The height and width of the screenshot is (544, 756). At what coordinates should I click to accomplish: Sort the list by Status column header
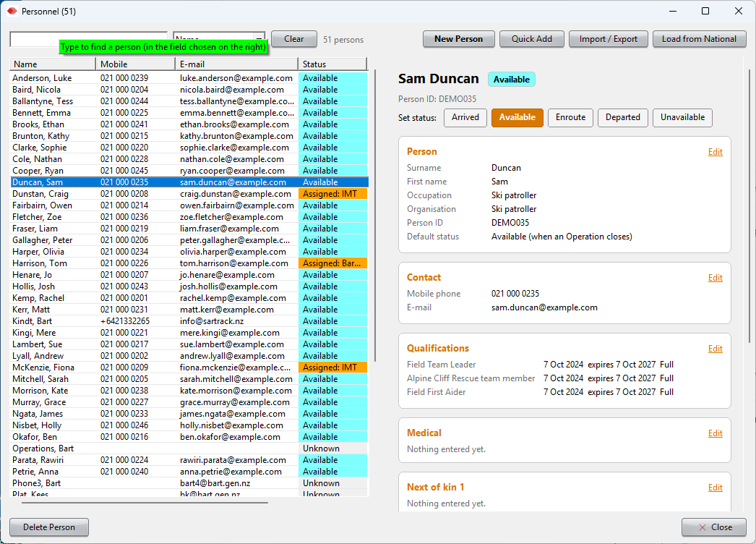(x=332, y=64)
